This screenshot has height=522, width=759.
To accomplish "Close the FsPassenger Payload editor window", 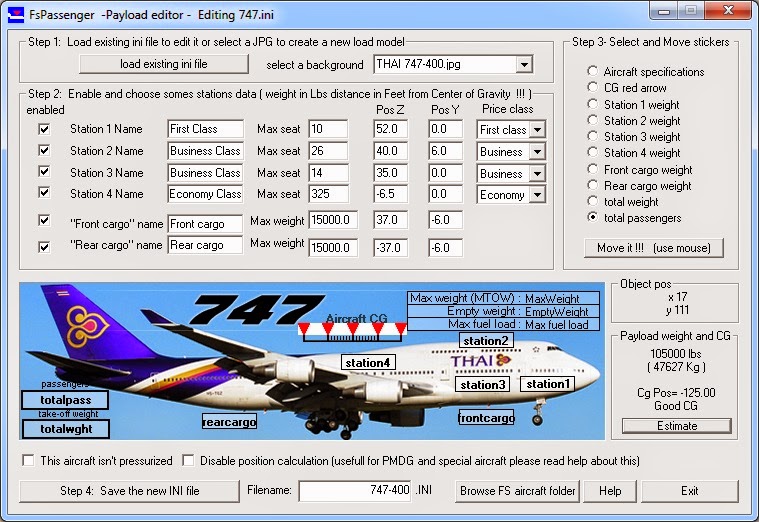I will pyautogui.click(x=728, y=11).
